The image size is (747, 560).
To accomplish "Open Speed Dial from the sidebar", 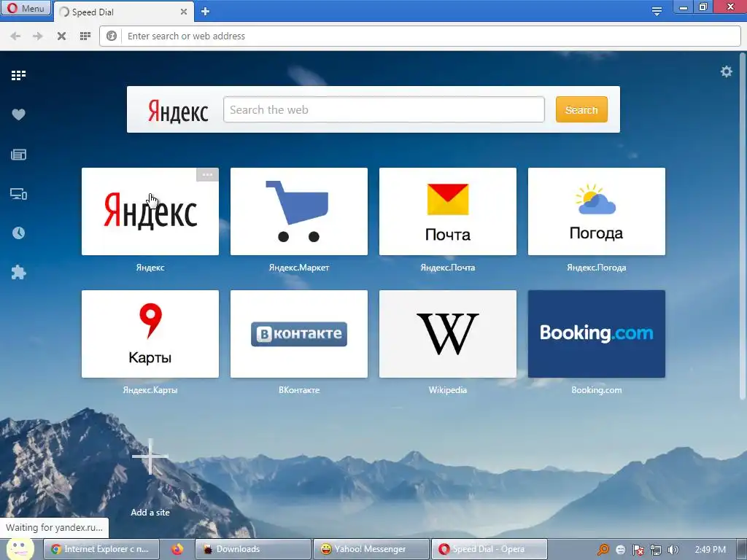I will pos(18,75).
